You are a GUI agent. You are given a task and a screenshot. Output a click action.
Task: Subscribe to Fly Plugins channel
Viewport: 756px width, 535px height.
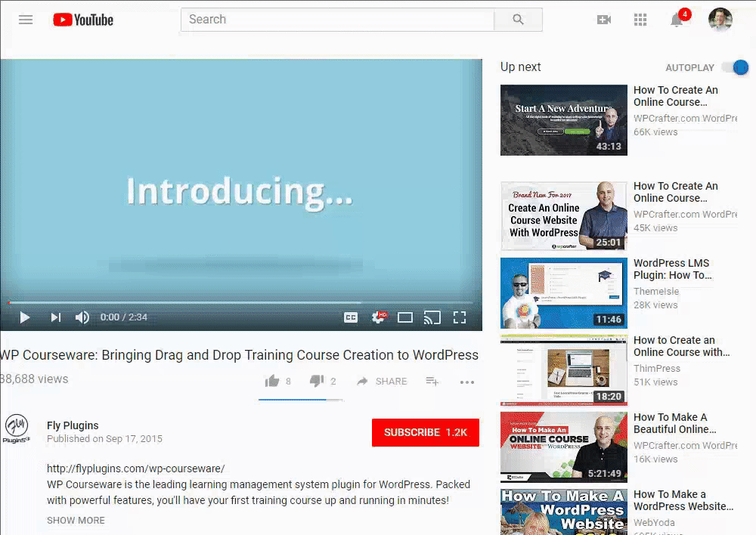click(425, 432)
